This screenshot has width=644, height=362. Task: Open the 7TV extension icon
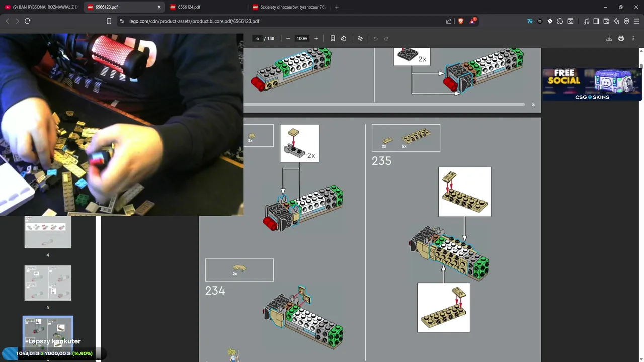pos(530,21)
